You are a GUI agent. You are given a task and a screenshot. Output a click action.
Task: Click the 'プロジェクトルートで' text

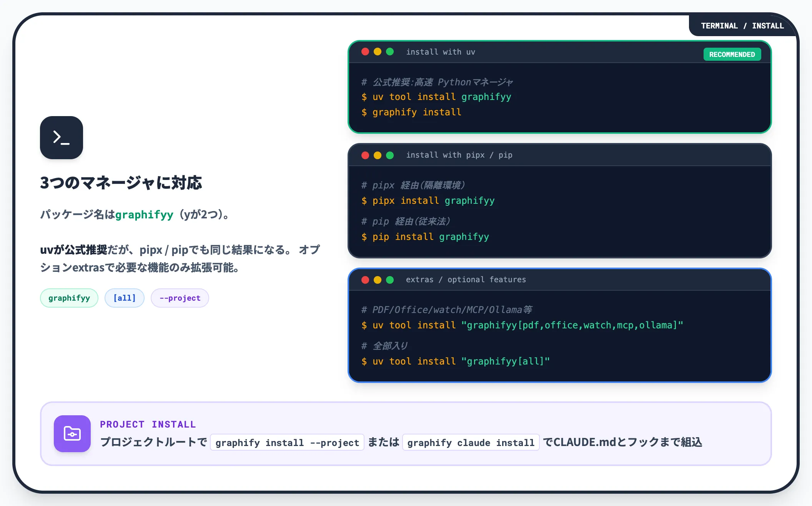click(x=154, y=443)
